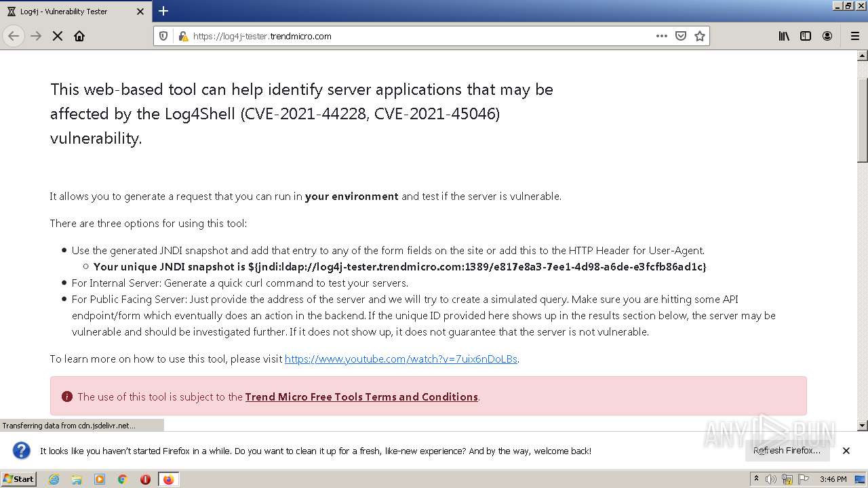The height and width of the screenshot is (488, 868).
Task: Save page to Pocket
Action: click(681, 36)
